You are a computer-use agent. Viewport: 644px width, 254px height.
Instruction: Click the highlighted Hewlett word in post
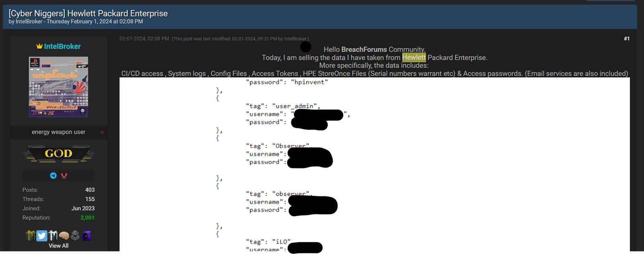click(x=414, y=58)
